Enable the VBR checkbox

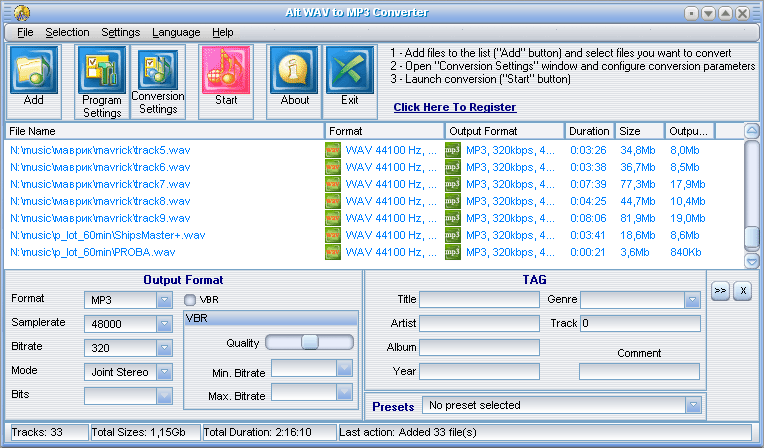click(x=190, y=300)
